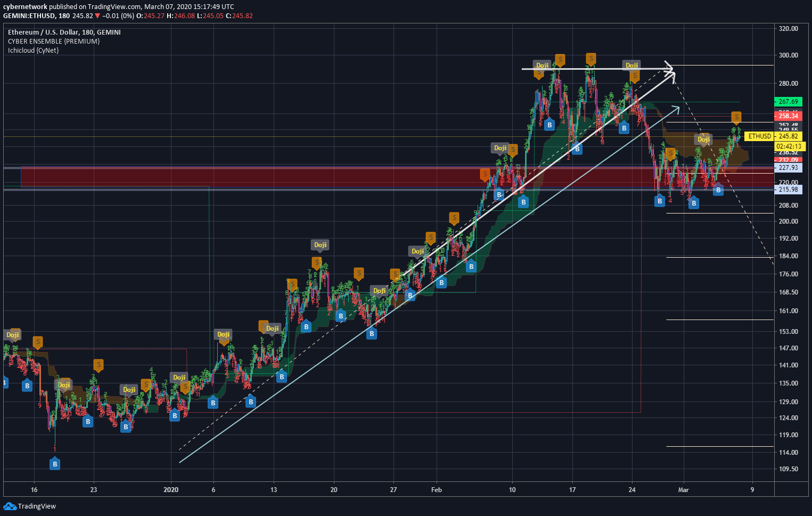Select the lowest Buy marker near 114.00

[x=55, y=464]
